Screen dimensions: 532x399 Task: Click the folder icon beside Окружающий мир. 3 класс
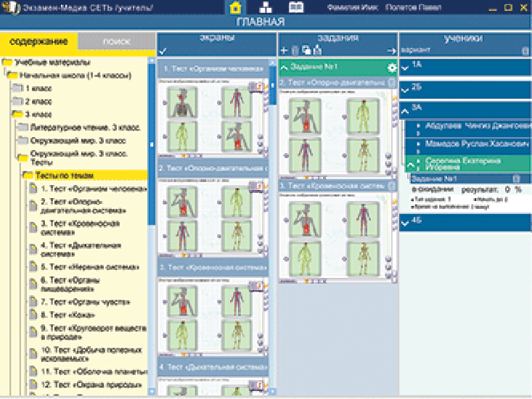point(22,140)
